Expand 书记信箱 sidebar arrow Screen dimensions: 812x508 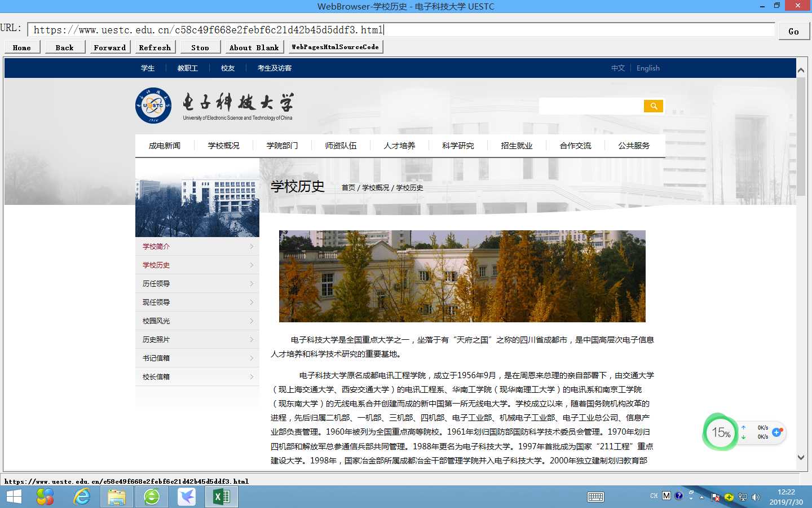pos(251,358)
